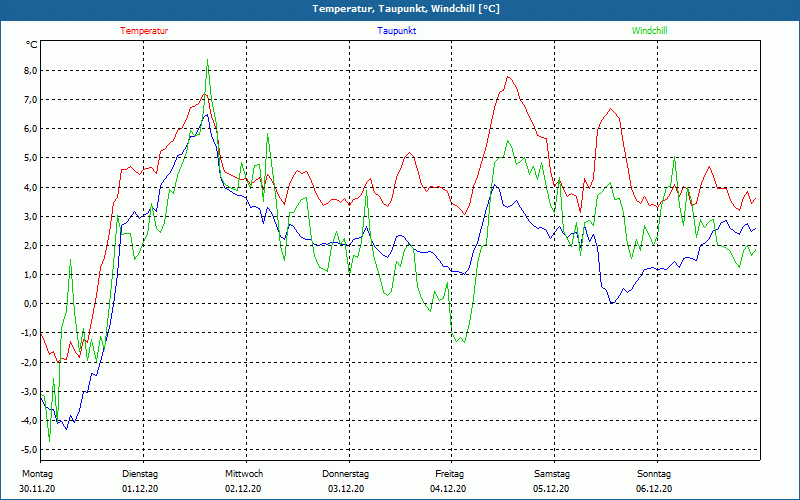Click the '-3,0' y-axis value
The width and height of the screenshot is (800, 500).
30,391
